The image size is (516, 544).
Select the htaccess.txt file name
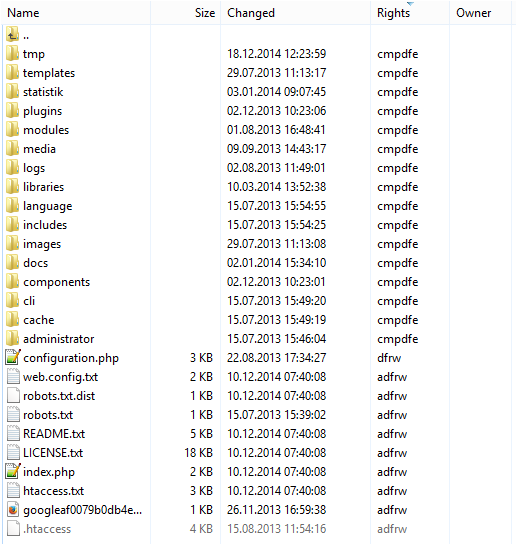[x=53, y=491]
